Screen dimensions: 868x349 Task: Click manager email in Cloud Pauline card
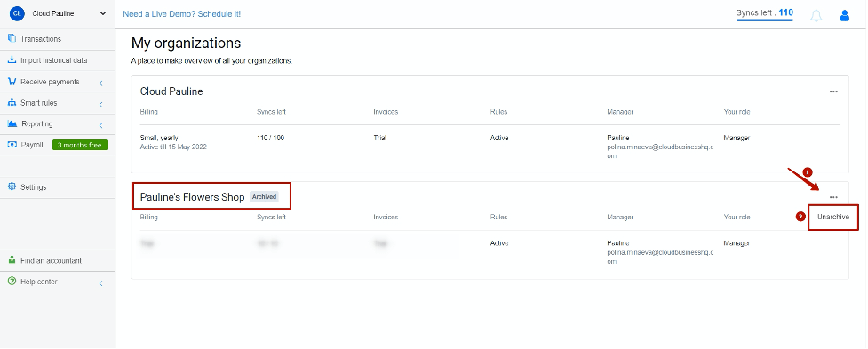pos(660,152)
